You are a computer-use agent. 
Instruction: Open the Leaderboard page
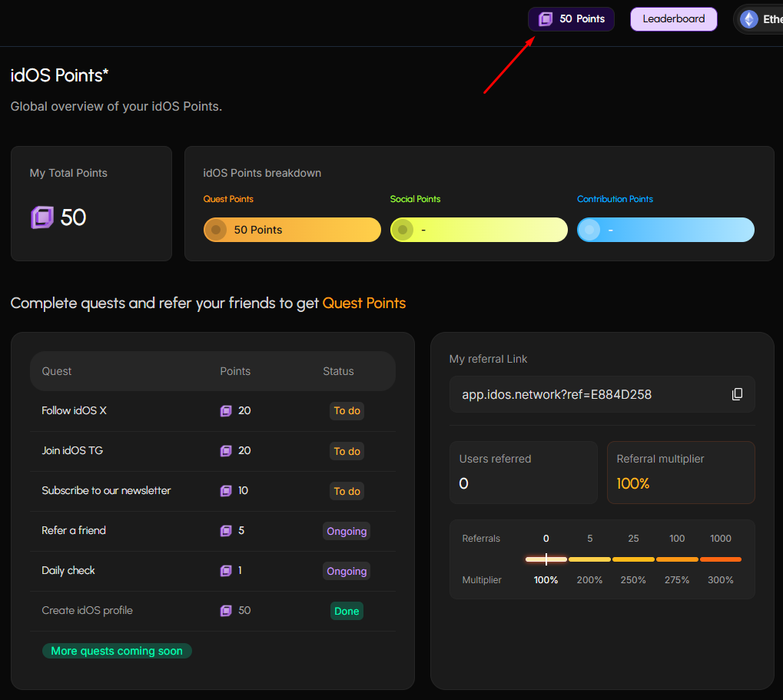click(x=673, y=19)
